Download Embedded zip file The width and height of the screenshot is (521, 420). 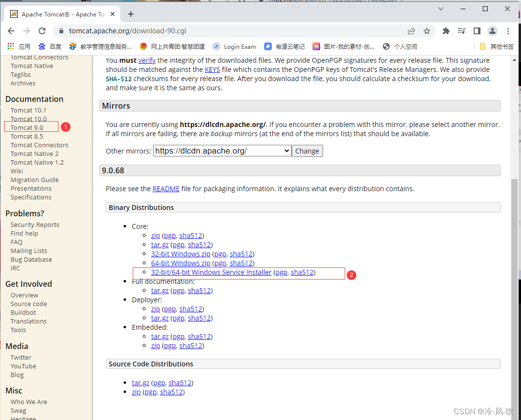[x=155, y=346]
